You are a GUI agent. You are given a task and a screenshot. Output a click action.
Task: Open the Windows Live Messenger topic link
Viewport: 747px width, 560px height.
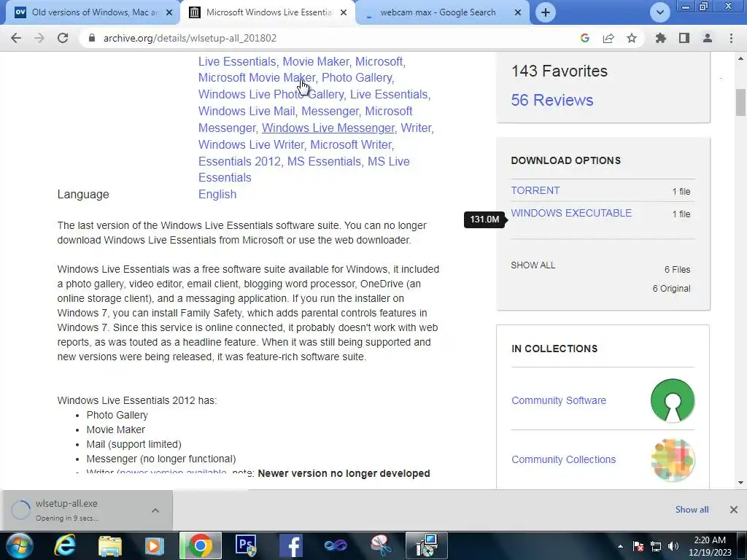[328, 128]
